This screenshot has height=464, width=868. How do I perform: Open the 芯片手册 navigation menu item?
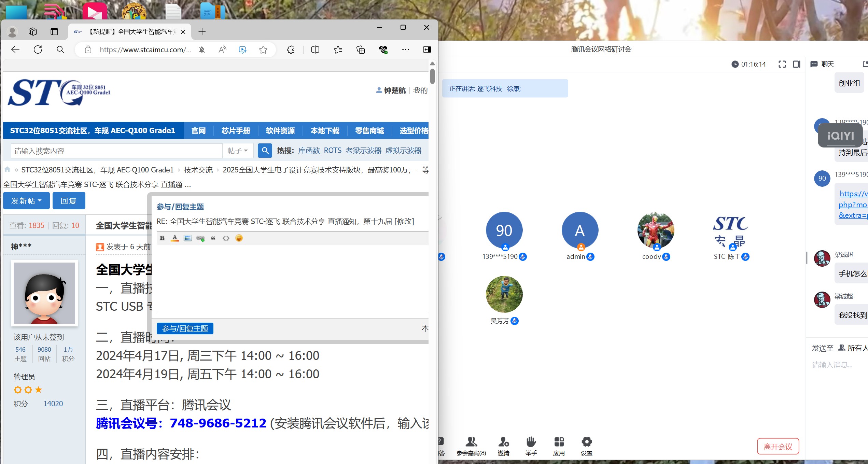(x=236, y=131)
